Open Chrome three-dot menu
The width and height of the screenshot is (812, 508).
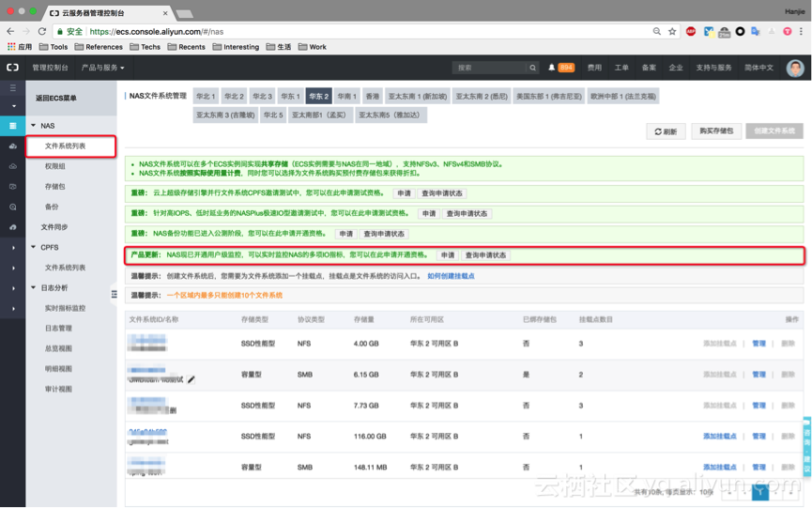coord(801,32)
